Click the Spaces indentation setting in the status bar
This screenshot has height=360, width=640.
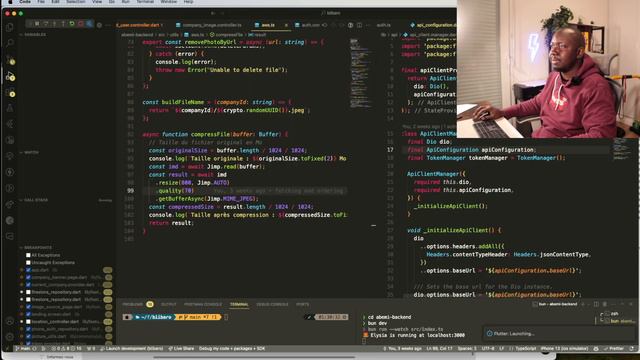coord(467,349)
